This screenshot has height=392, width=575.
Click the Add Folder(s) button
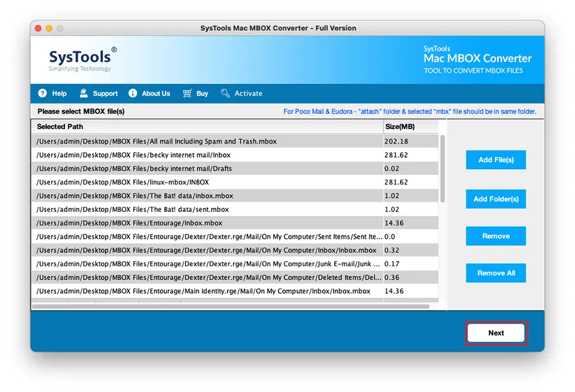(496, 199)
